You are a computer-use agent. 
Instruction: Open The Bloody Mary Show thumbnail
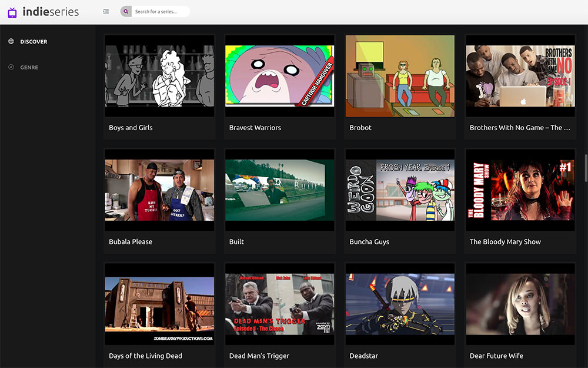tap(520, 190)
